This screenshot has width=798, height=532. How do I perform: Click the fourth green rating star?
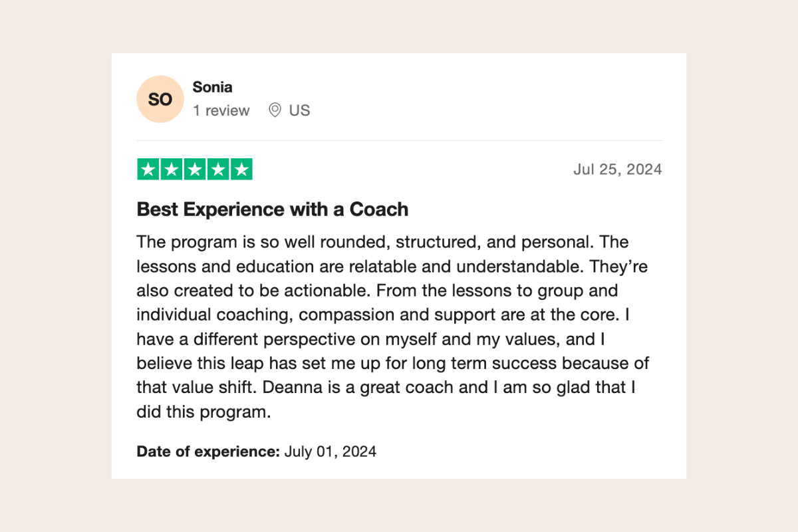[218, 170]
